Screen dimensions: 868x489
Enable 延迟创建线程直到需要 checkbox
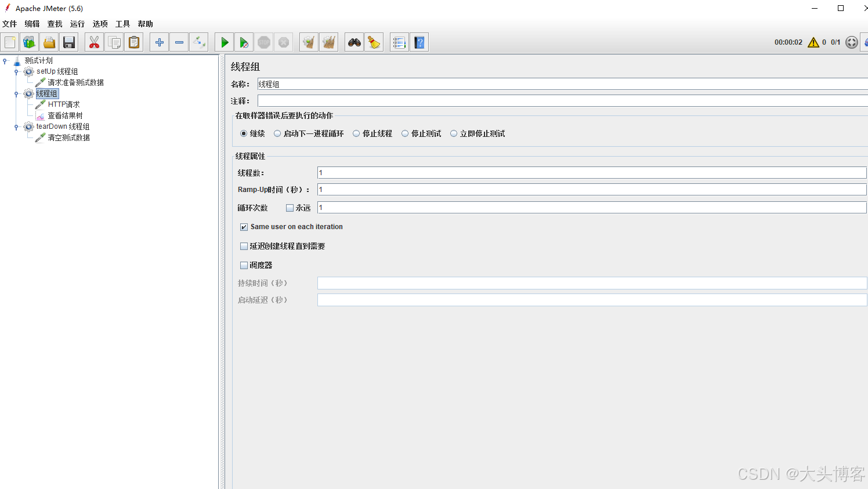click(x=244, y=246)
